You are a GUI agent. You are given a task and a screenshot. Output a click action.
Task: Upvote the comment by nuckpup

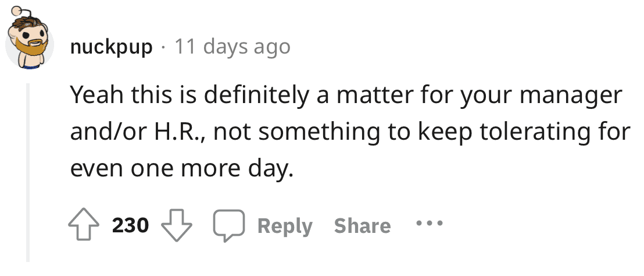tap(83, 226)
